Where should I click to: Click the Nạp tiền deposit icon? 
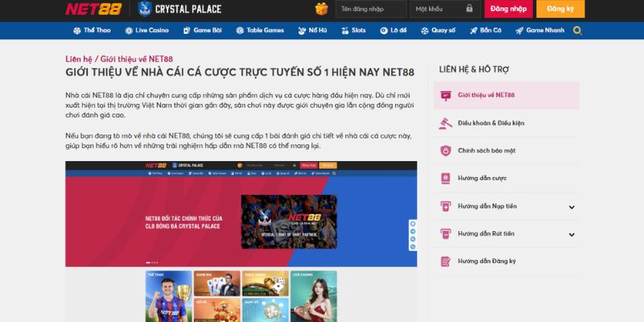point(446,206)
